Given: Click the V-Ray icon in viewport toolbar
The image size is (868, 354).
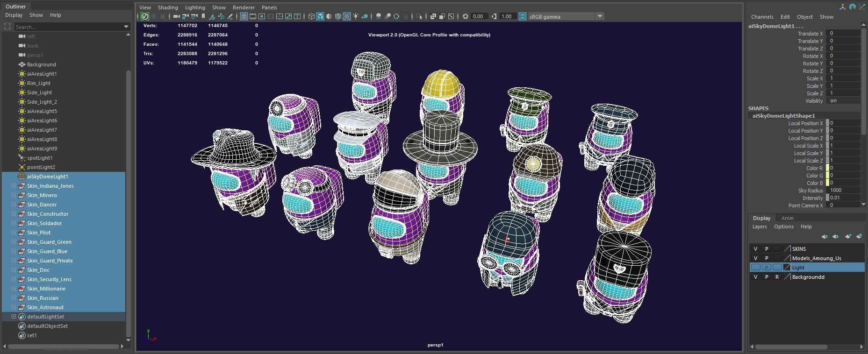Looking at the screenshot, I should [145, 16].
